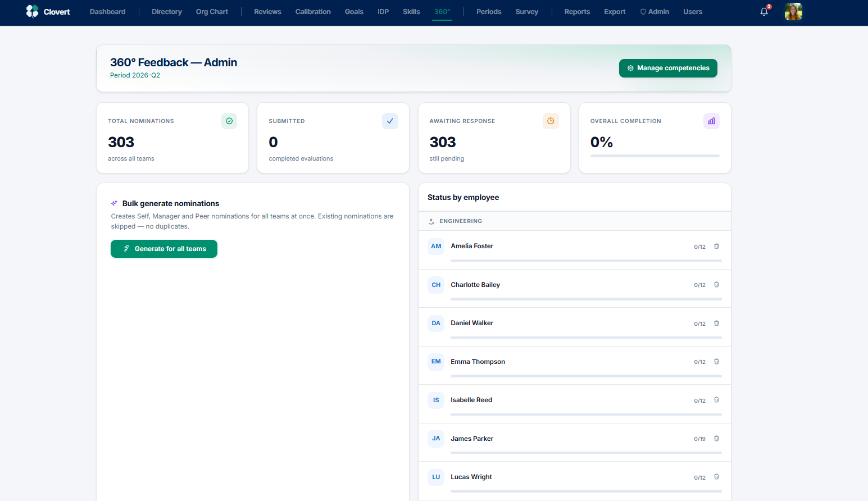Screen dimensions: 868x501
Task: Click Amelia Foster's progress bar
Action: [586, 261]
